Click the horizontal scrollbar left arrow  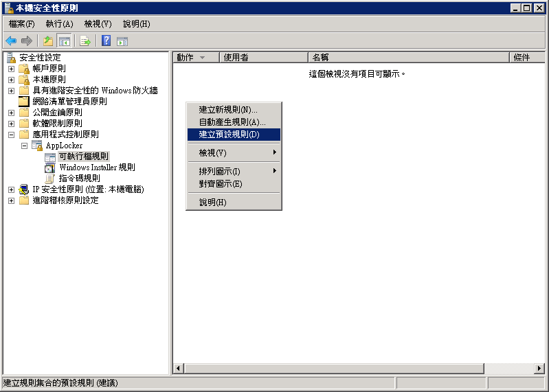(179, 368)
